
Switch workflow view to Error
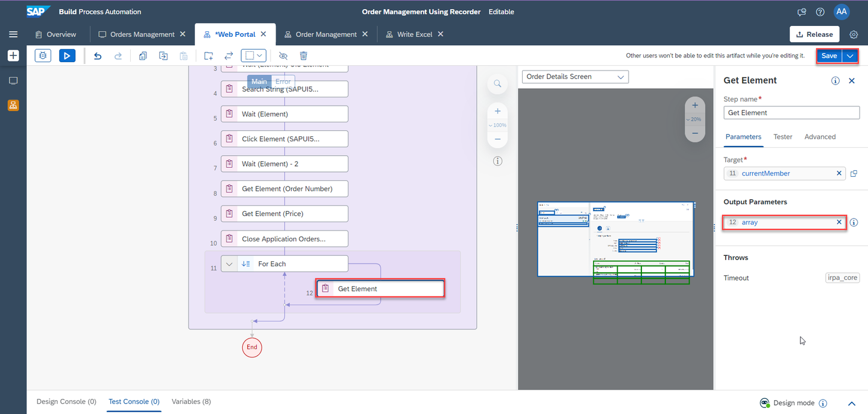click(283, 81)
